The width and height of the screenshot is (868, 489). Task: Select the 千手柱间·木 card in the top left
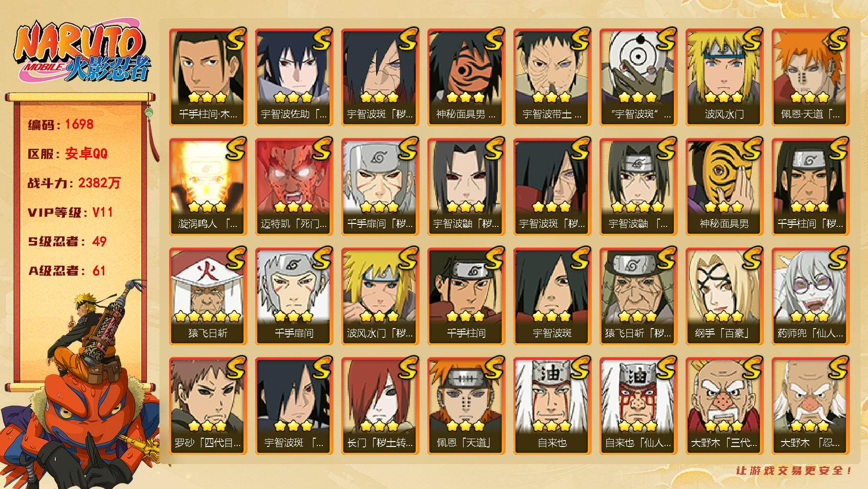208,77
